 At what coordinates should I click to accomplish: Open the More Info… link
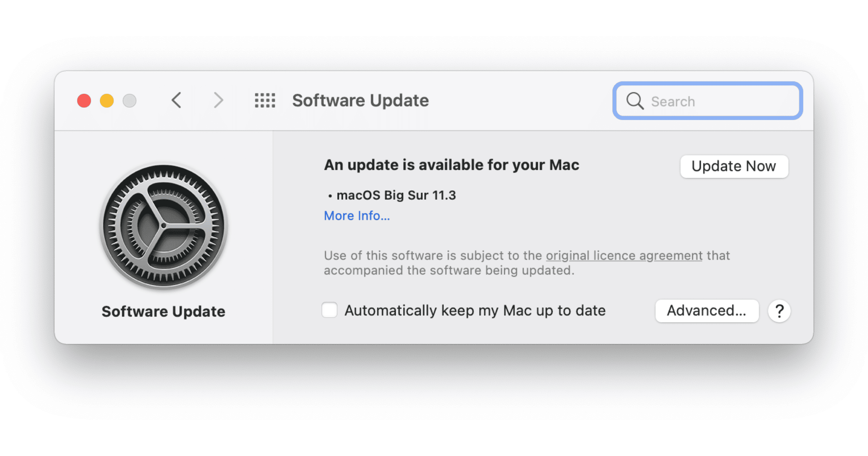click(357, 216)
